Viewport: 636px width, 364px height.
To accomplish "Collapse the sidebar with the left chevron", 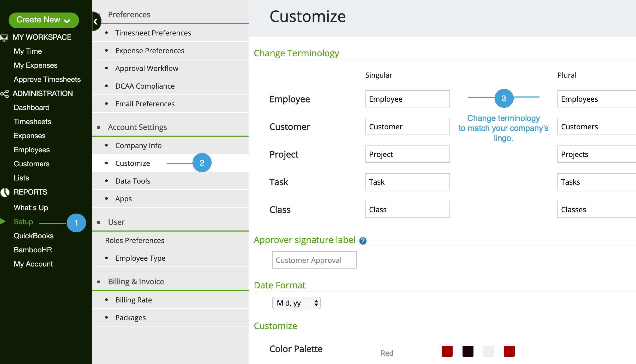I will tap(96, 21).
